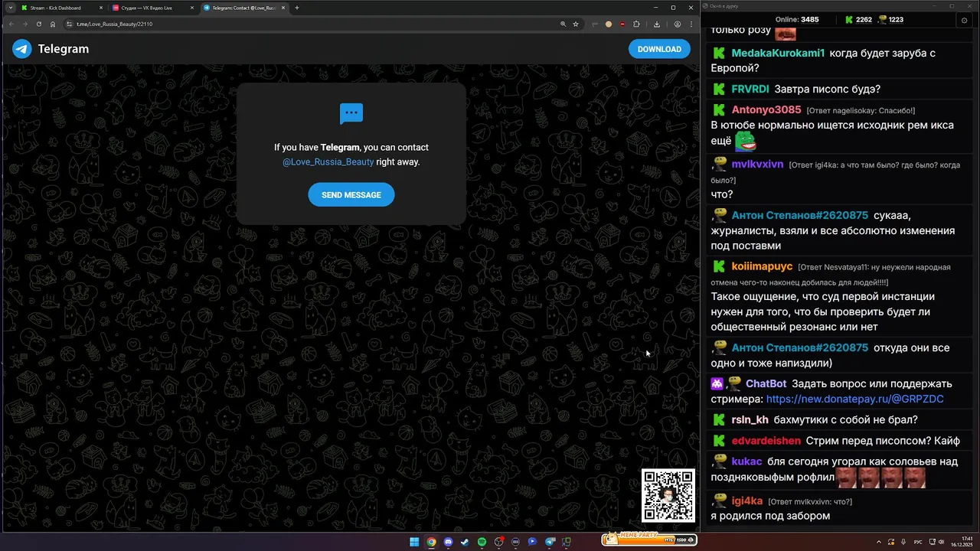The width and height of the screenshot is (980, 551).
Task: Open the tab search dropdown arrow
Action: click(x=11, y=8)
